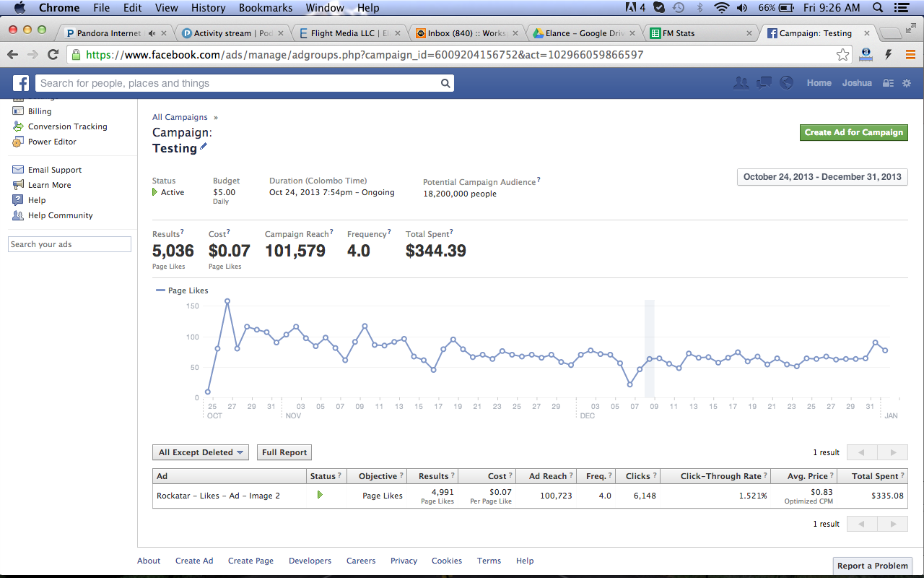Image resolution: width=924 pixels, height=578 pixels.
Task: Click the Chrome address bar URL
Action: (x=365, y=55)
